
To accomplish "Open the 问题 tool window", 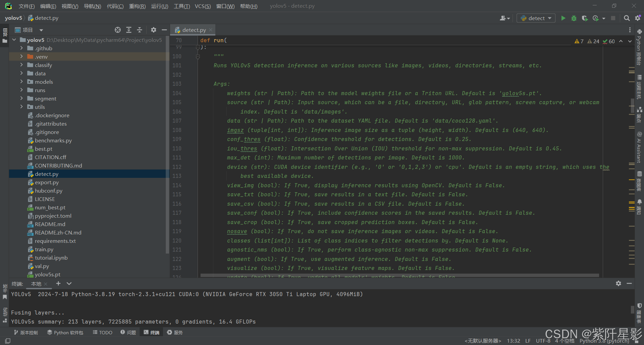I will pos(128,332).
